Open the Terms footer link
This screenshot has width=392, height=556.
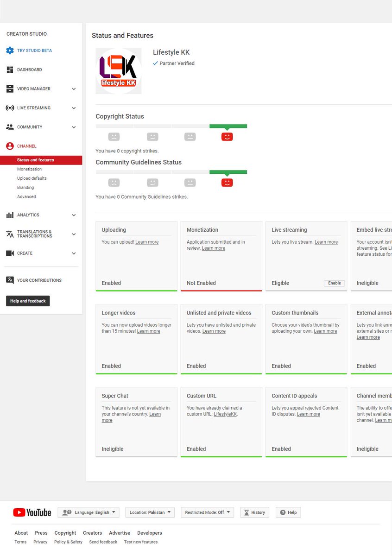pyautogui.click(x=20, y=542)
